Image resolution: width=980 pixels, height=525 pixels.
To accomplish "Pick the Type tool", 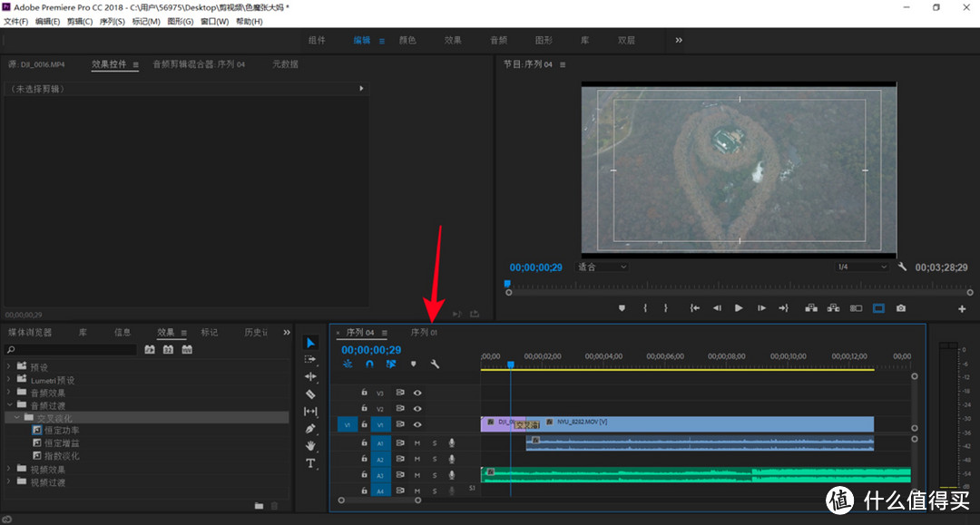I will point(310,463).
